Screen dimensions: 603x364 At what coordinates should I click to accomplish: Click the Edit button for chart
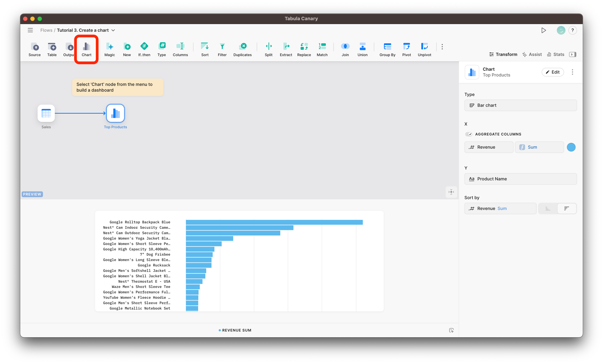click(x=552, y=72)
